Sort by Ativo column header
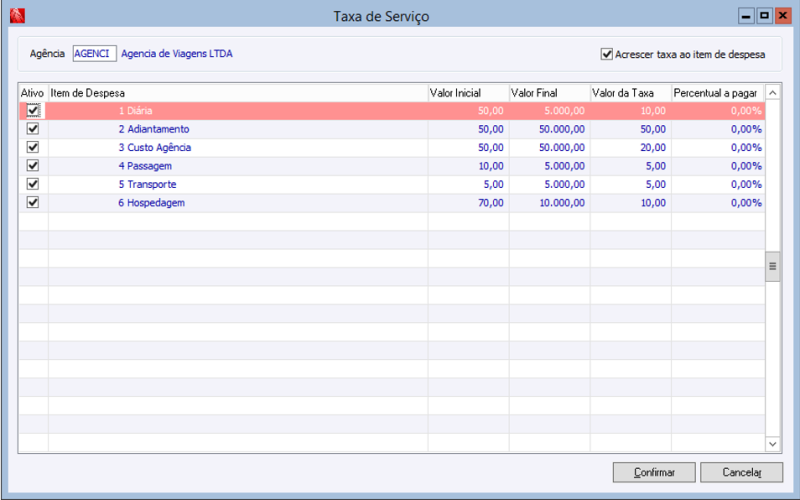This screenshot has width=800, height=500. point(33,93)
